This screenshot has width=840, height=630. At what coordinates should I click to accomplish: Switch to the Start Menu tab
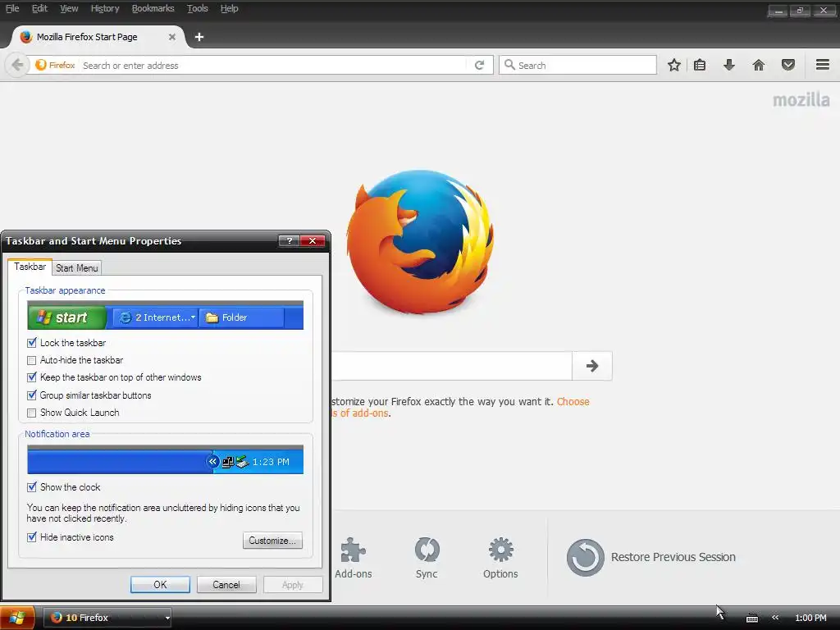click(76, 268)
